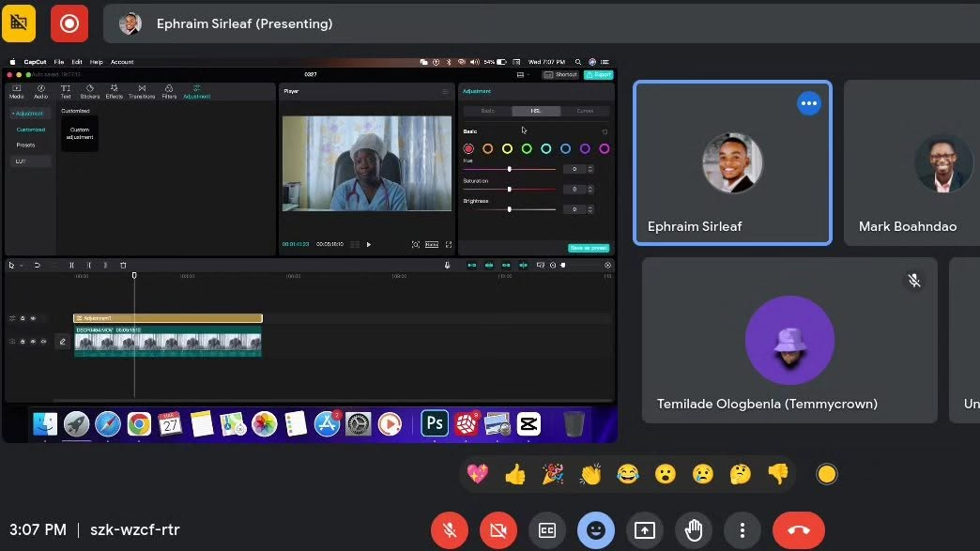Toggle visibility eye of Adjustment1 track
The height and width of the screenshot is (551, 980).
(x=33, y=318)
